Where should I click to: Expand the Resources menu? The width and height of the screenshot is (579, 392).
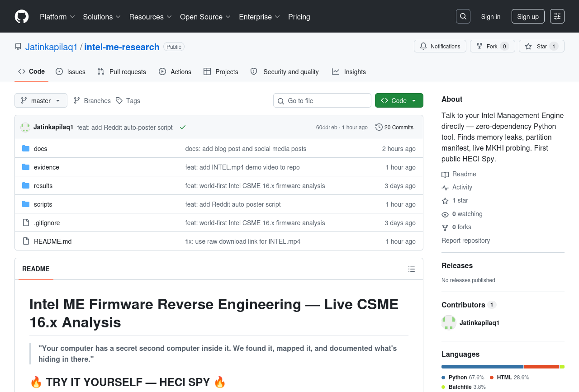coord(151,17)
